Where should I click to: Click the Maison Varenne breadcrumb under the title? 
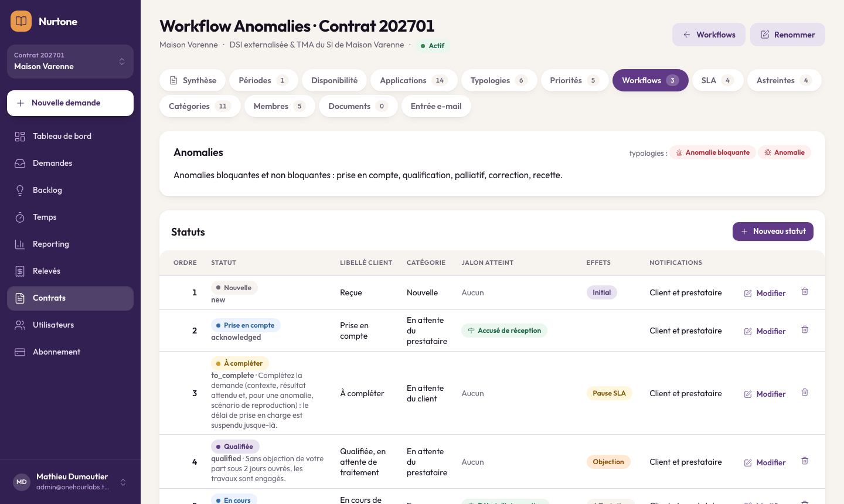(x=189, y=45)
